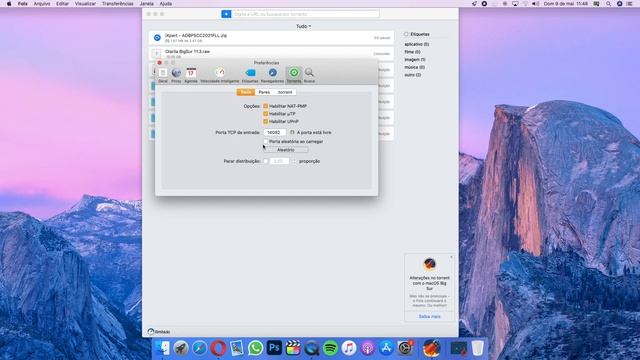640x360 pixels.
Task: Open System Preferences in the Dock
Action: pos(405,348)
